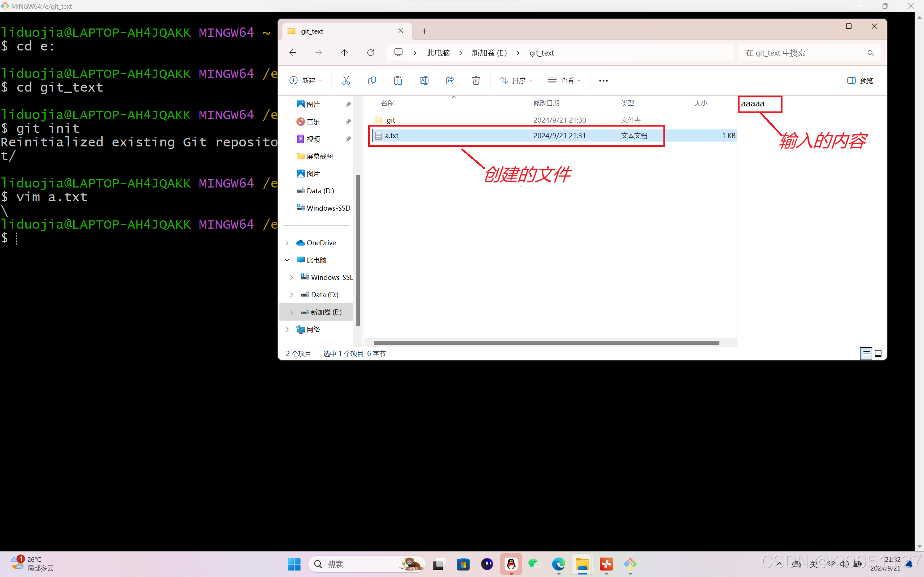This screenshot has height=577, width=924.
Task: Click 新加卷 (E:) in address breadcrumb
Action: coord(489,53)
